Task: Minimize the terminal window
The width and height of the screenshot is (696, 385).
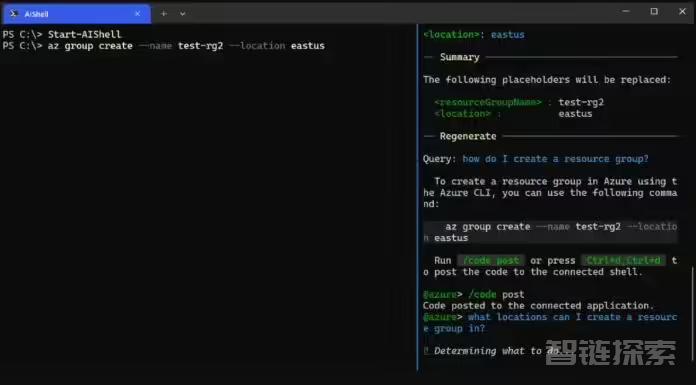Action: click(626, 11)
